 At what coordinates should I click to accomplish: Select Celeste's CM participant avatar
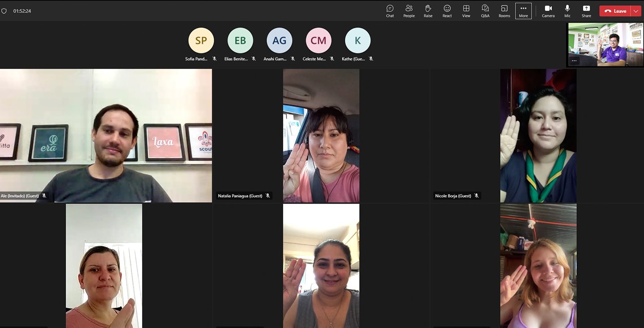coord(318,41)
